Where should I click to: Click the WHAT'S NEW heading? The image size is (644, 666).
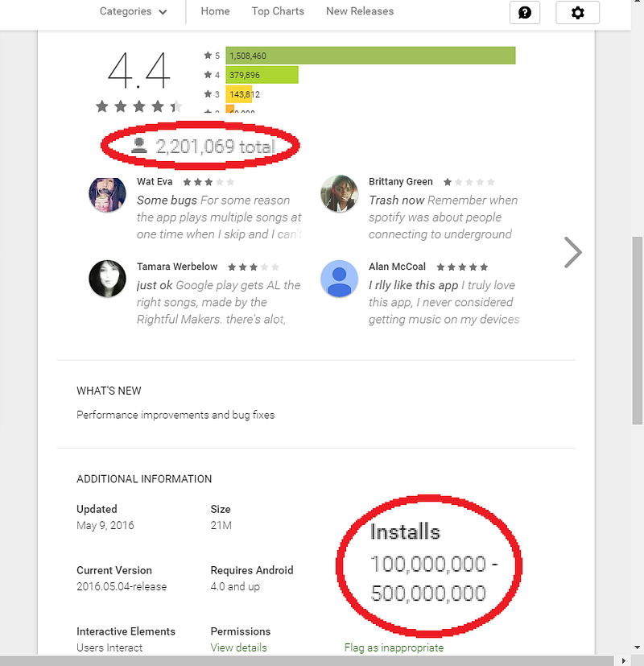tap(109, 391)
